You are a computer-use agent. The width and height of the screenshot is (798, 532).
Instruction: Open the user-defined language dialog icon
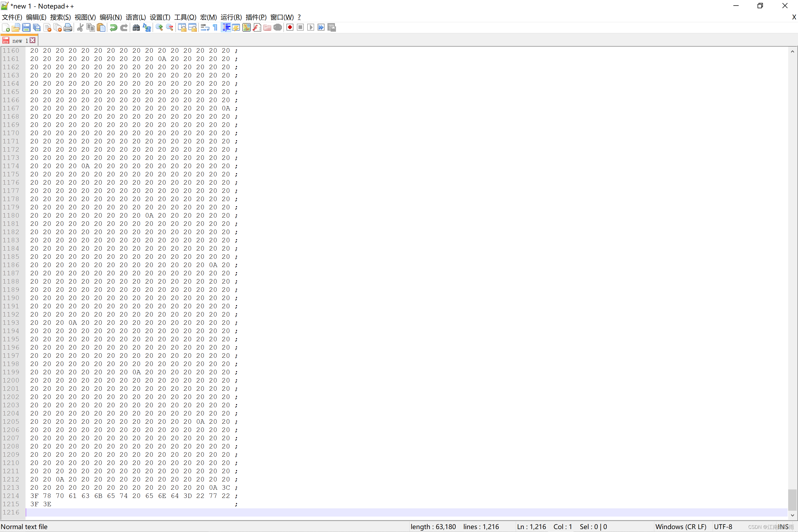coord(236,27)
